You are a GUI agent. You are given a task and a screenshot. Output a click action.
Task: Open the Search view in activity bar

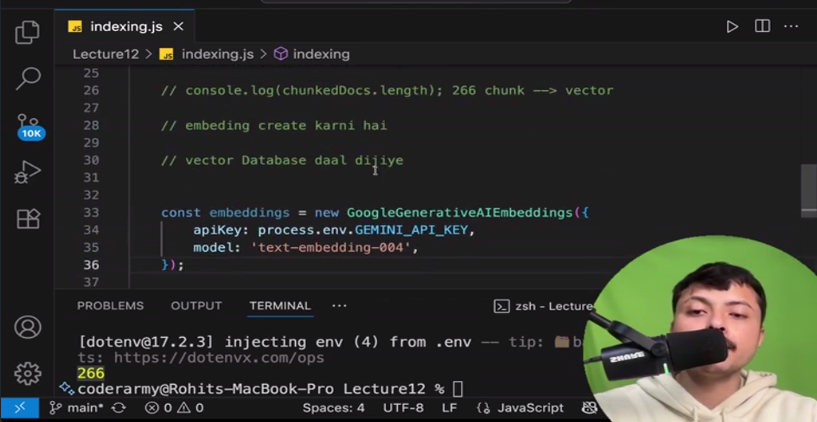pos(28,79)
